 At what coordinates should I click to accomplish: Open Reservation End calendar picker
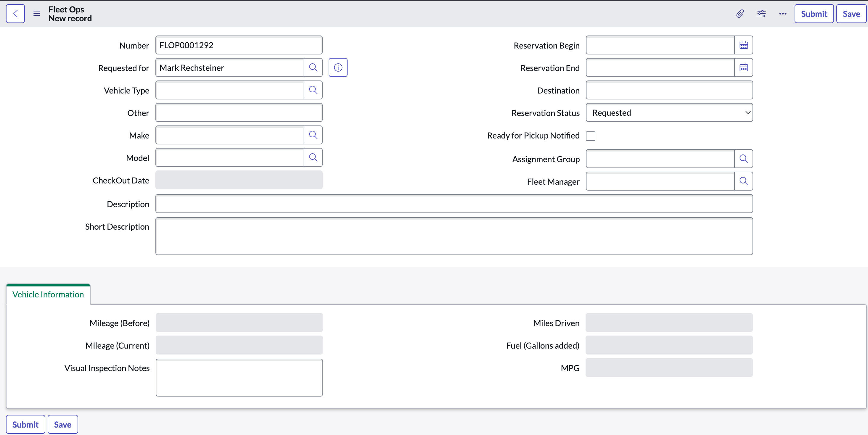pos(743,68)
